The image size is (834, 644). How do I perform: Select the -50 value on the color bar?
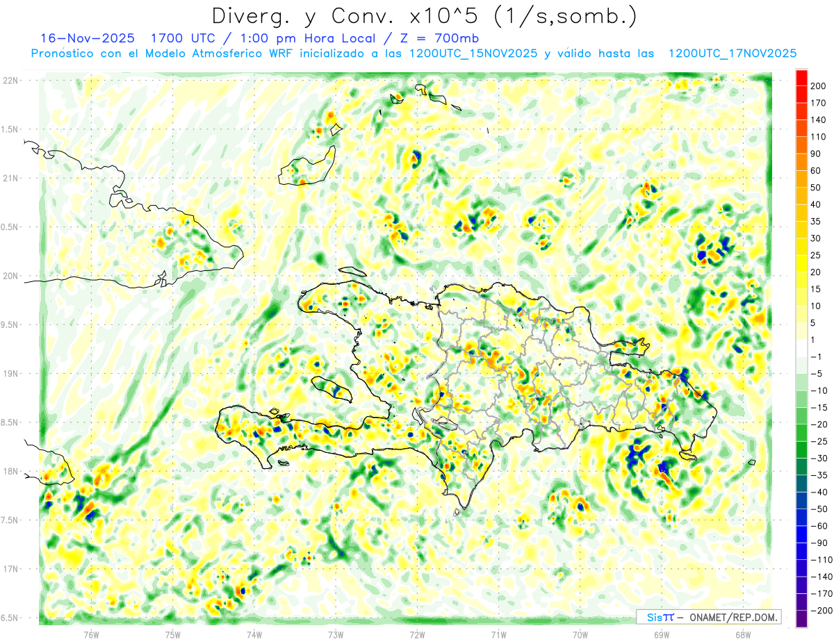click(818, 509)
